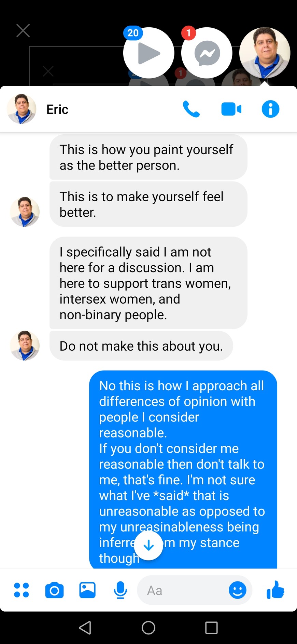Viewport: 297px width, 644px height.
Task: Start a voice call with Eric
Action: (191, 109)
